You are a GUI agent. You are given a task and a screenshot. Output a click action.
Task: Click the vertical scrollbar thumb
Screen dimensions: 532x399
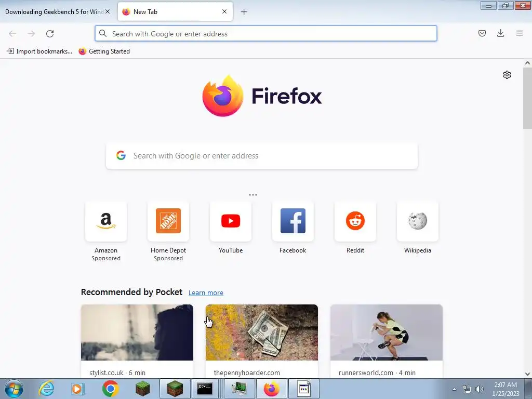click(527, 98)
